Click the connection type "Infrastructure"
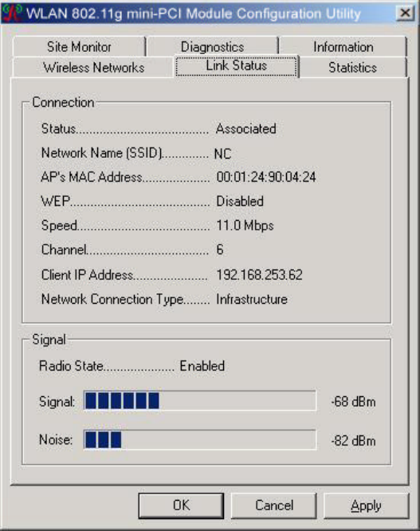This screenshot has width=420, height=531. (252, 299)
